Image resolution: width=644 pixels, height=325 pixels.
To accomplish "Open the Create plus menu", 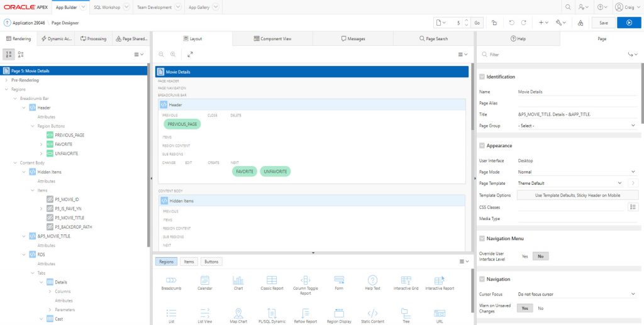I will coord(543,23).
